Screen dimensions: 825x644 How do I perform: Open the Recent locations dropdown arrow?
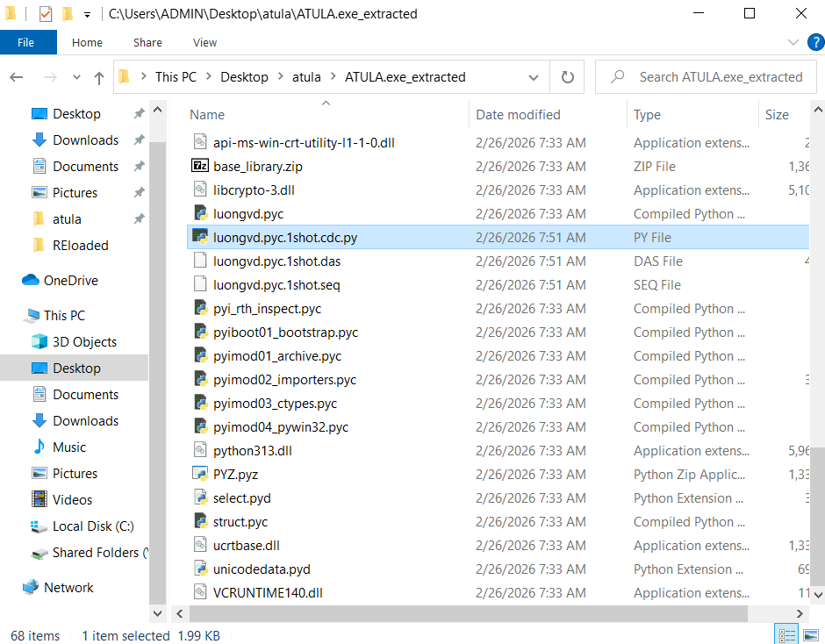click(77, 77)
